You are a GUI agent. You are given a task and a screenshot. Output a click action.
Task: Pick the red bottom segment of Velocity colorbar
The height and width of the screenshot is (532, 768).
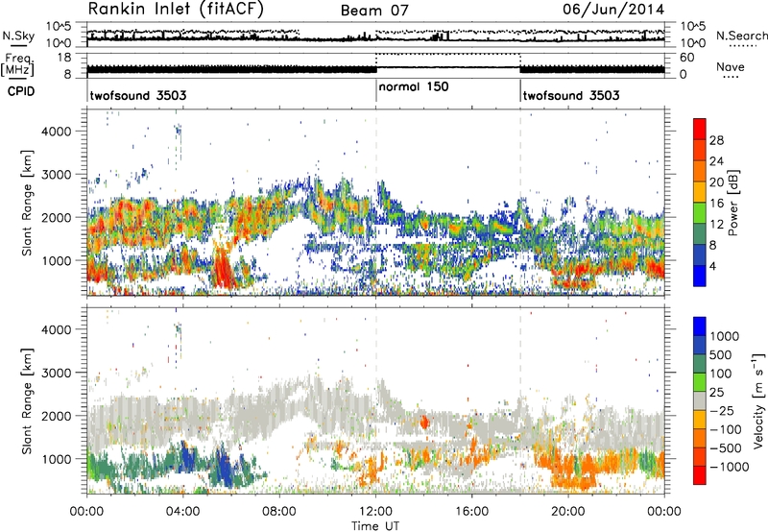700,475
